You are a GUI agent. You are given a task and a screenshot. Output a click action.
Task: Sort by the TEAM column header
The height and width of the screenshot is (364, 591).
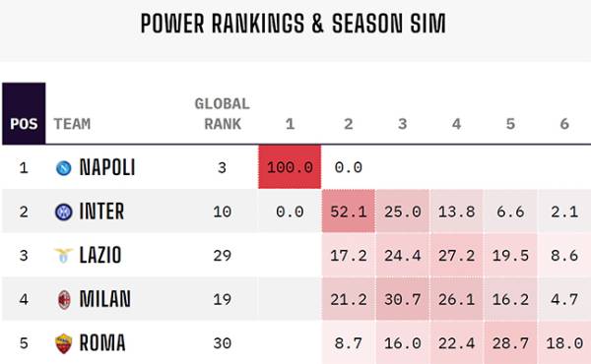point(72,124)
